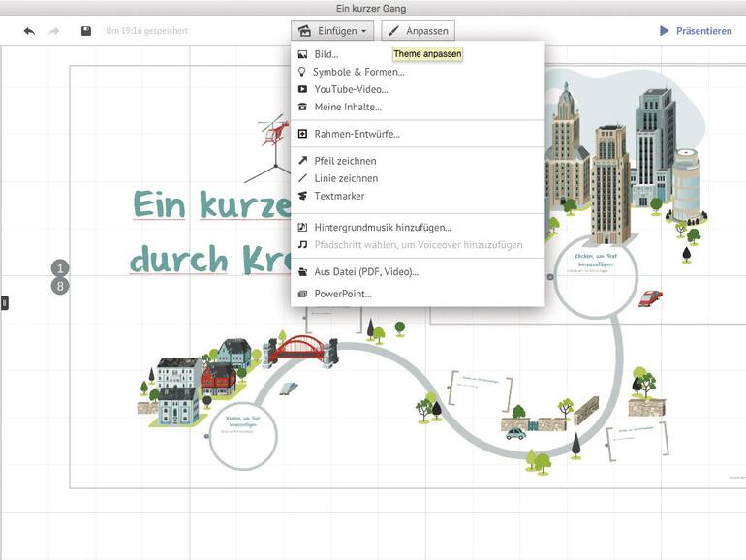Choose Linie zeichnen menu entry

point(418,178)
